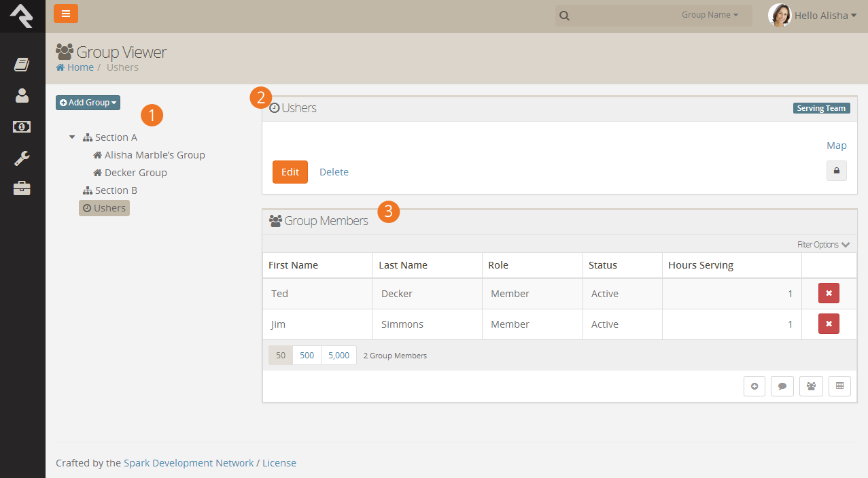868x478 pixels.
Task: Open the Spark Development Network link
Action: [188, 463]
